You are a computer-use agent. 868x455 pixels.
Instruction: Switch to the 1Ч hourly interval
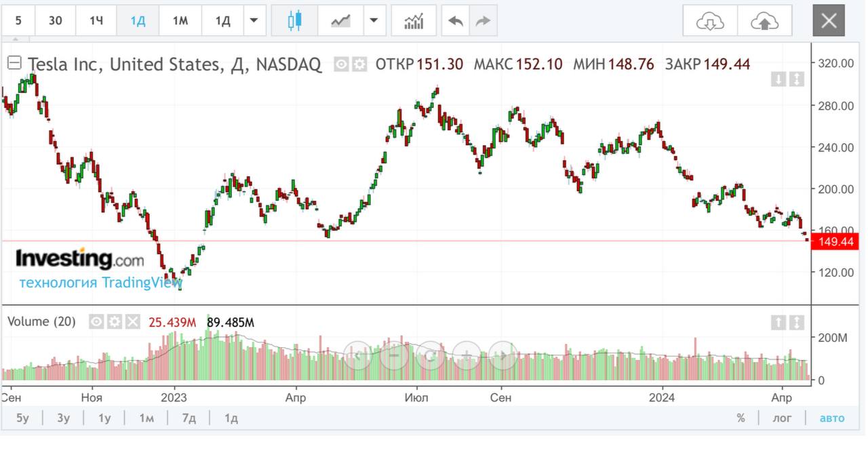point(96,20)
